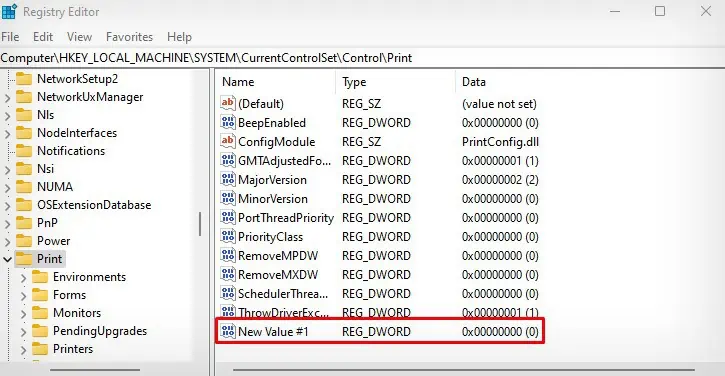Open the Favorites menu
The image size is (725, 376).
click(x=129, y=37)
